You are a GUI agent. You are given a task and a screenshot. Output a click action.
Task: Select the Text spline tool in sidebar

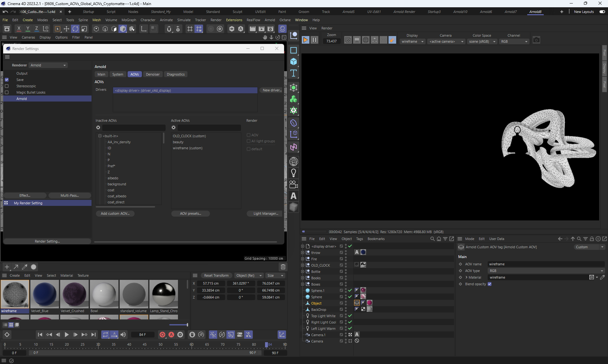[x=294, y=73]
